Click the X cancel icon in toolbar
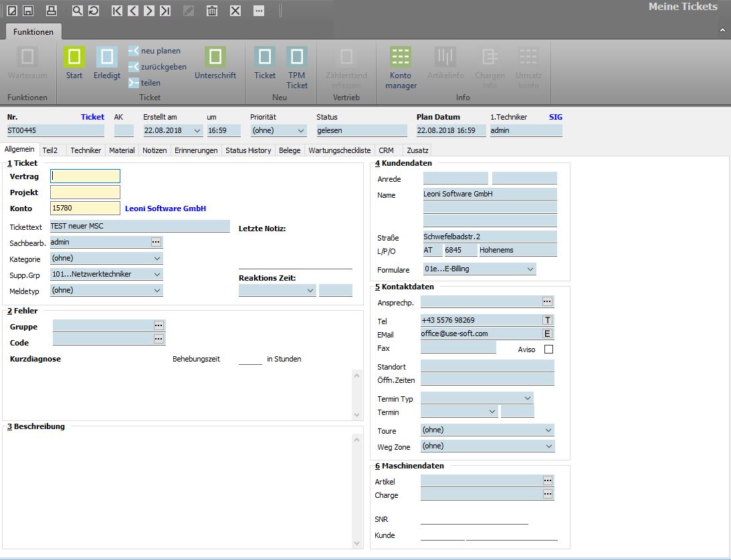 pyautogui.click(x=235, y=10)
